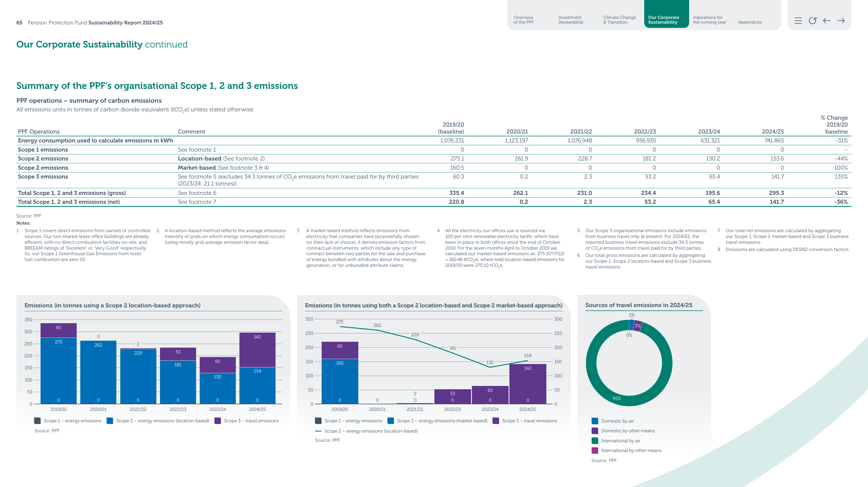
Task: Click page number 65 in header
Action: (x=19, y=22)
